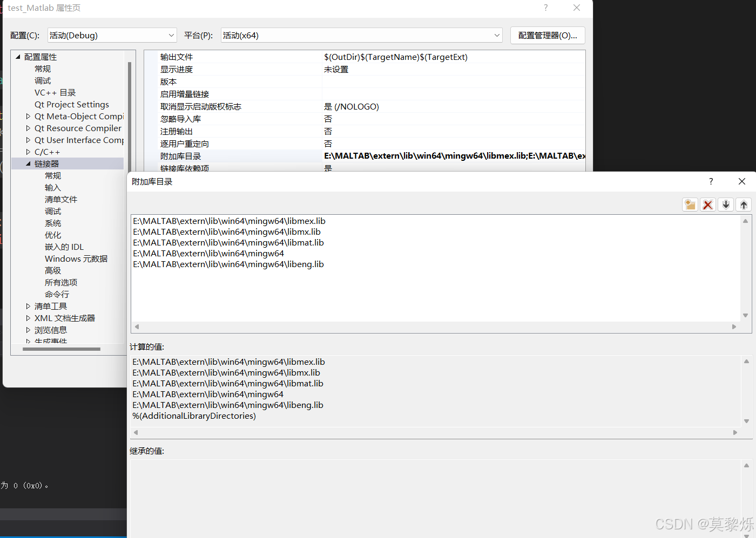Click the 配置管理器(O) button
756x538 pixels.
point(548,35)
